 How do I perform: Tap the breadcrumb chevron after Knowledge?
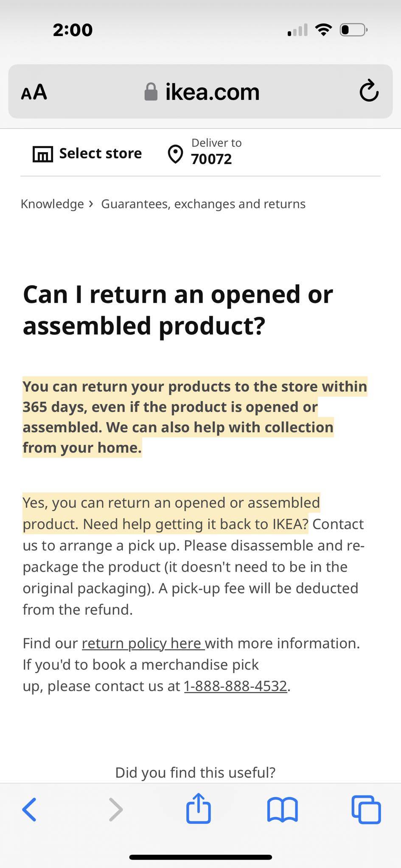pyautogui.click(x=91, y=204)
